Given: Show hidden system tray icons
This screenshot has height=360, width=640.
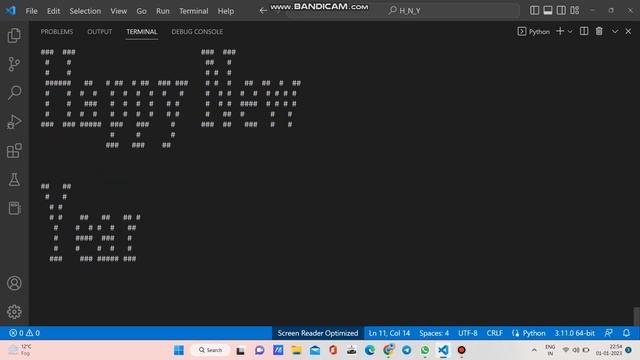Looking at the screenshot, I should (x=534, y=350).
